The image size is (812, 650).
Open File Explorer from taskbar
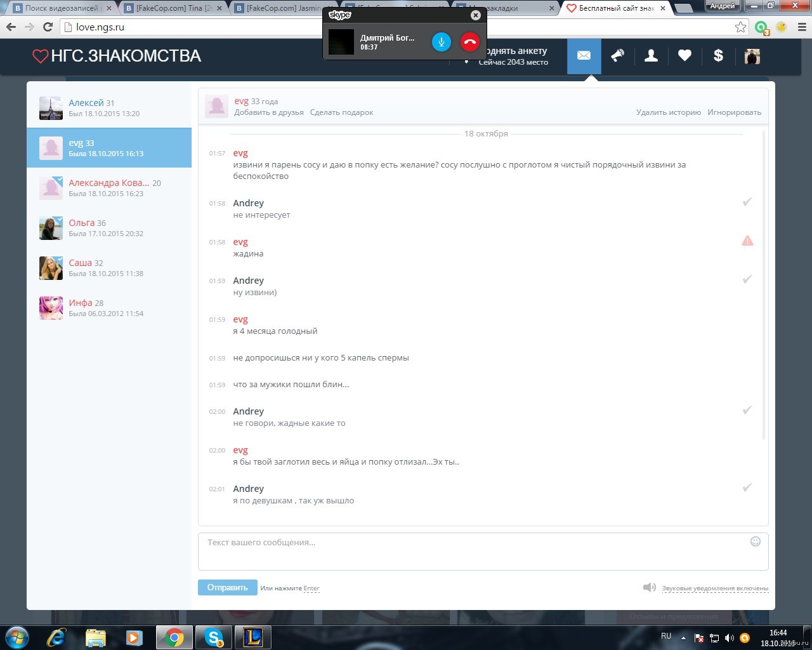(x=96, y=637)
